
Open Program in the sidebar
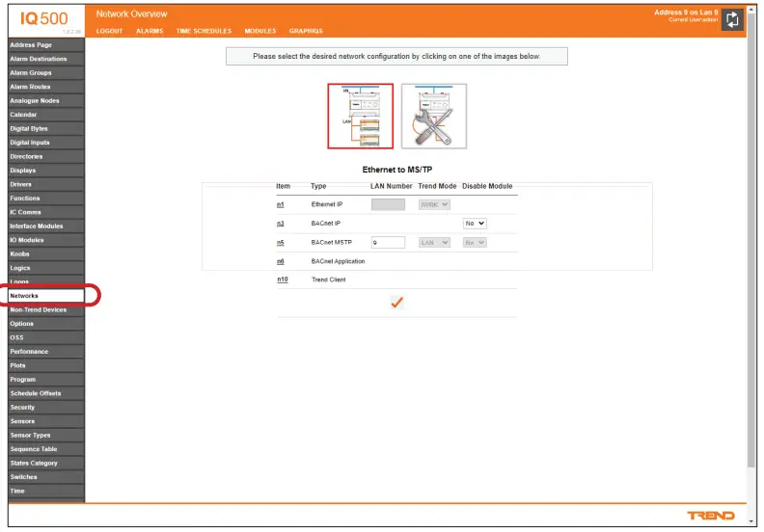click(x=46, y=380)
